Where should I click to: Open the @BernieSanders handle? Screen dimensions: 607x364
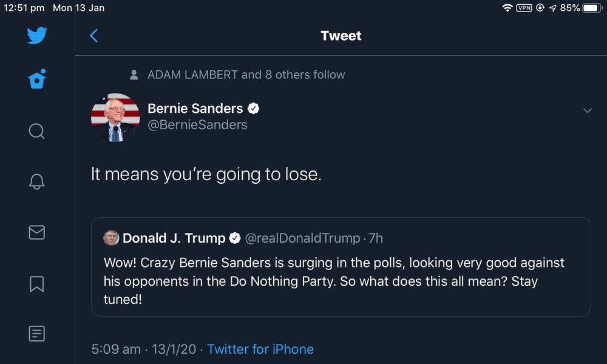coord(198,125)
